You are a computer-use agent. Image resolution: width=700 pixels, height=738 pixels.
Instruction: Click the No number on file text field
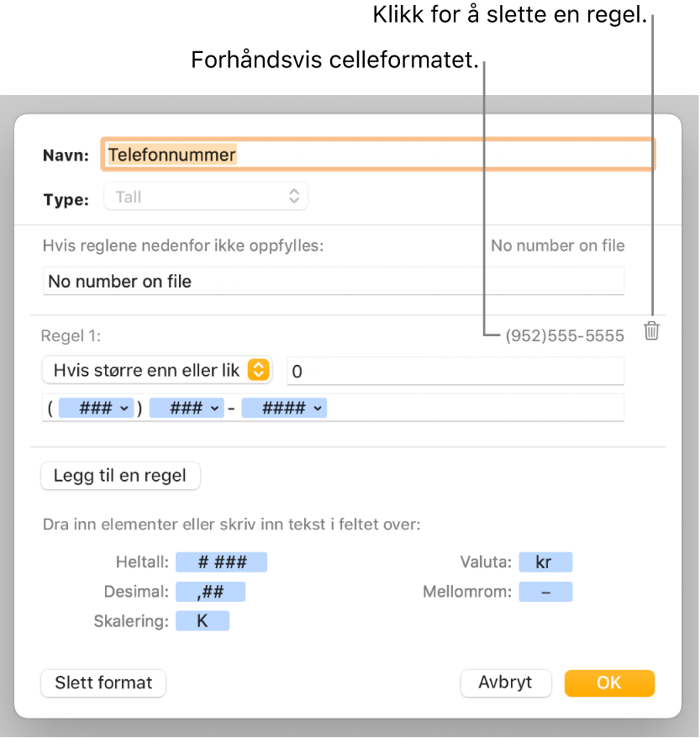tap(334, 281)
